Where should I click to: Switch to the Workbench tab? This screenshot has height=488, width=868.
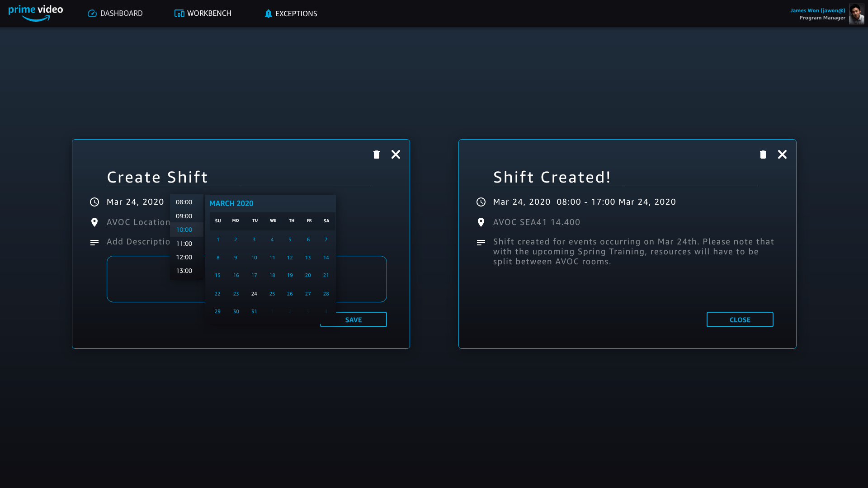(x=203, y=14)
